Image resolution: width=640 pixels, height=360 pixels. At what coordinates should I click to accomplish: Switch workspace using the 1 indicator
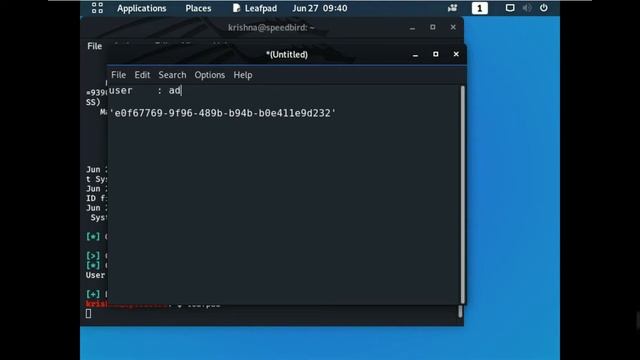(480, 8)
